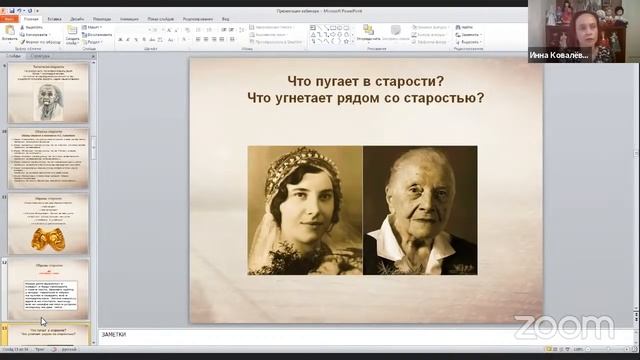Open the File backstage button
Image resolution: width=640 pixels, height=360 pixels.
(x=9, y=19)
